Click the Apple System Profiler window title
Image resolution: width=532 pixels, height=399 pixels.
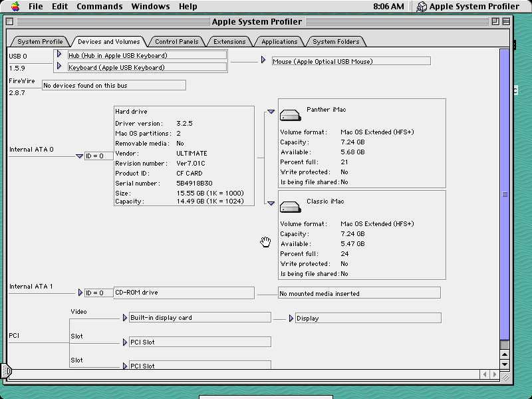(257, 22)
